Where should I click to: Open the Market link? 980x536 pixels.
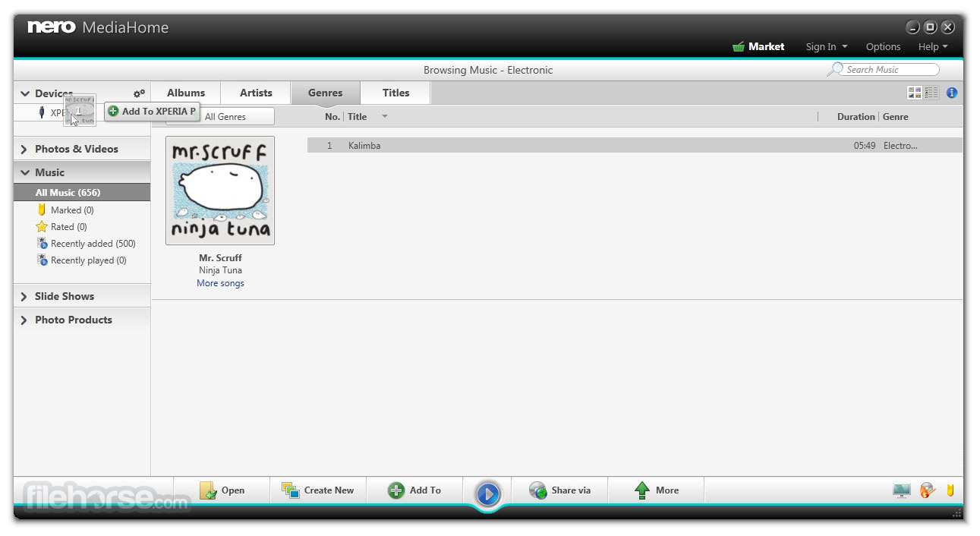pyautogui.click(x=766, y=46)
